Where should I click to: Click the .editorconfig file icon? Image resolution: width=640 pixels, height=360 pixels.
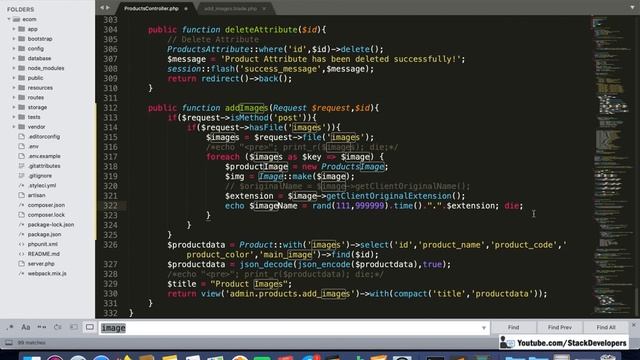22,136
